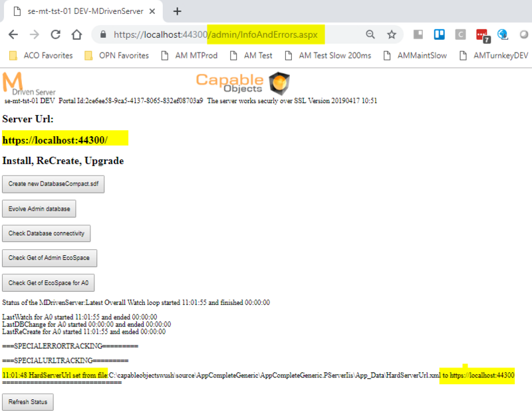Click the Portal Id text

click(x=130, y=101)
